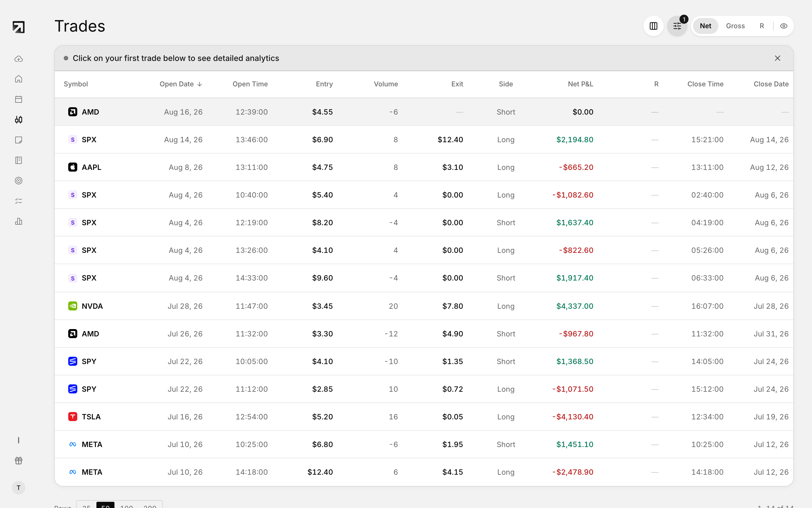Click the close time 16:07:00

pos(707,306)
